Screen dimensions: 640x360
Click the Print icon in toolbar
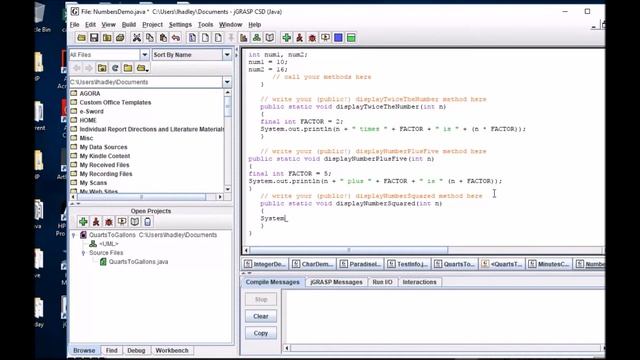[120, 38]
